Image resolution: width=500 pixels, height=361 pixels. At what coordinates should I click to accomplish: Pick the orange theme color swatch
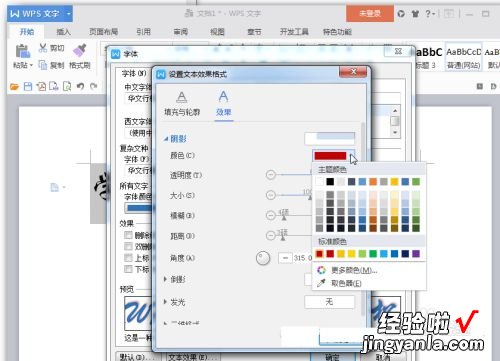[x=373, y=181]
